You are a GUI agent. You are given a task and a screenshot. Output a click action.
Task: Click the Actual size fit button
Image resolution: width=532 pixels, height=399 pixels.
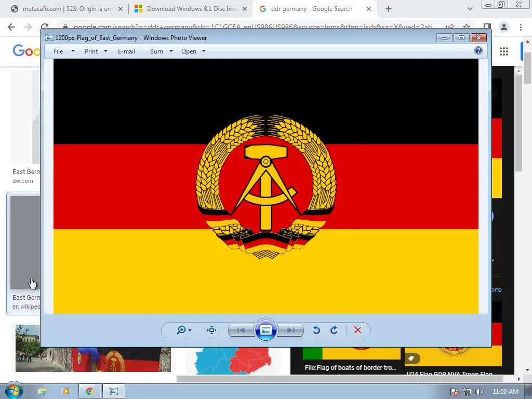pos(212,330)
